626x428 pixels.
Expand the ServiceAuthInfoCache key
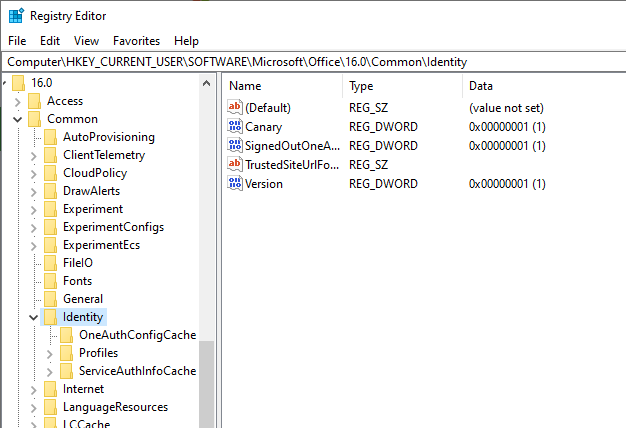point(50,372)
